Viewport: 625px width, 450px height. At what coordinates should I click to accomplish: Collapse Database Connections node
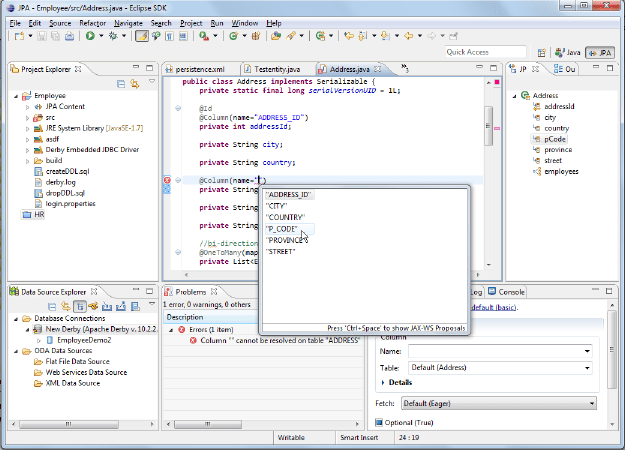pyautogui.click(x=16, y=318)
